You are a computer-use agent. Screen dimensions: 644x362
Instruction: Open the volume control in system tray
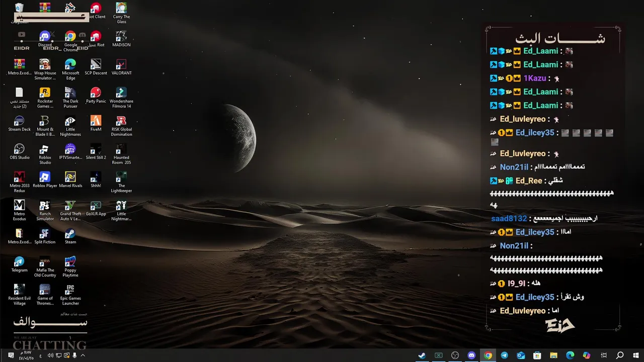pos(50,355)
